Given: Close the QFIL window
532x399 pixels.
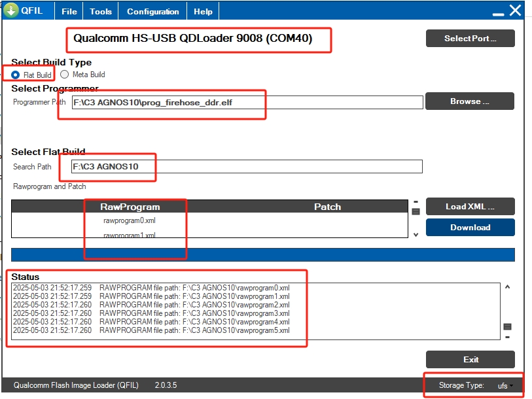Looking at the screenshot, I should (x=515, y=10).
